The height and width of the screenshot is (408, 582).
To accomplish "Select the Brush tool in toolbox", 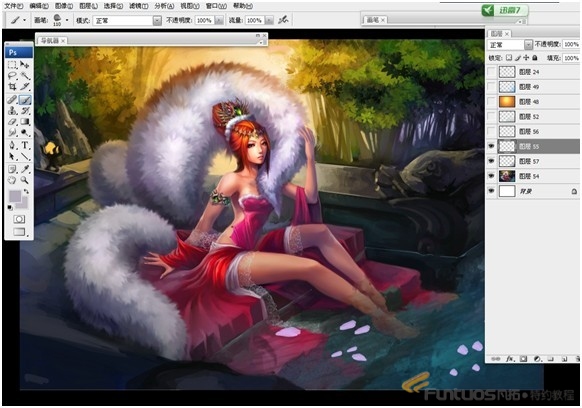I will 25,99.
